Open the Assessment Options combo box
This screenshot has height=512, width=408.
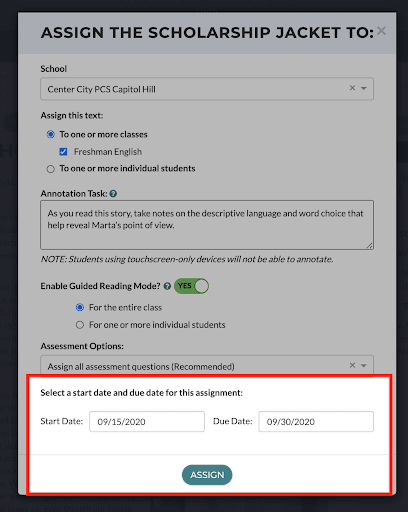207,366
